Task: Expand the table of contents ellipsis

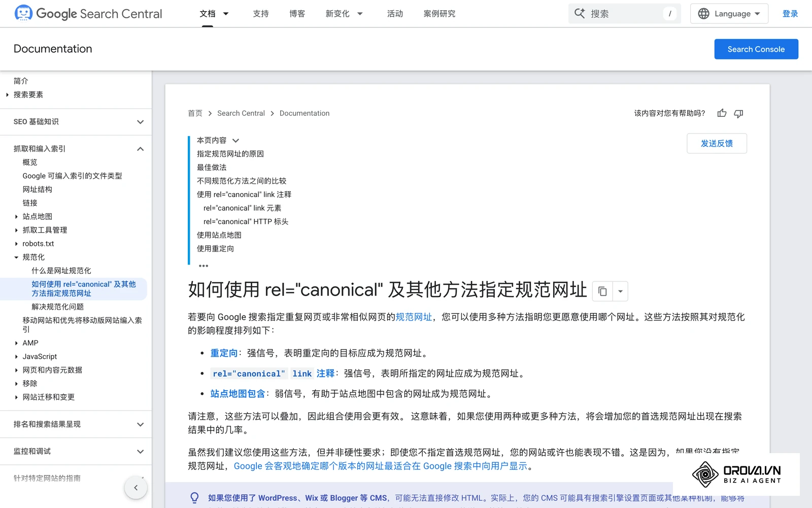Action: tap(204, 266)
